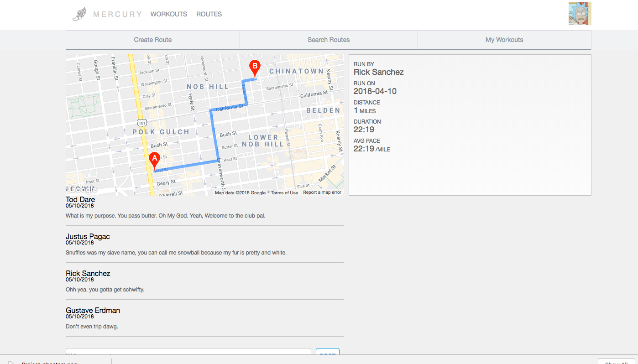This screenshot has width=638, height=364.
Task: Open the map Terms of Use link
Action: tap(284, 192)
